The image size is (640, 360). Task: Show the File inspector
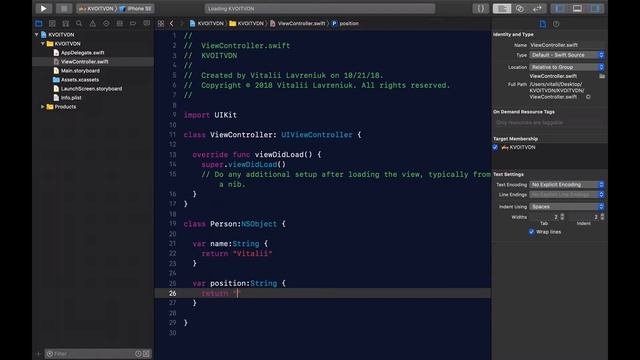point(542,24)
